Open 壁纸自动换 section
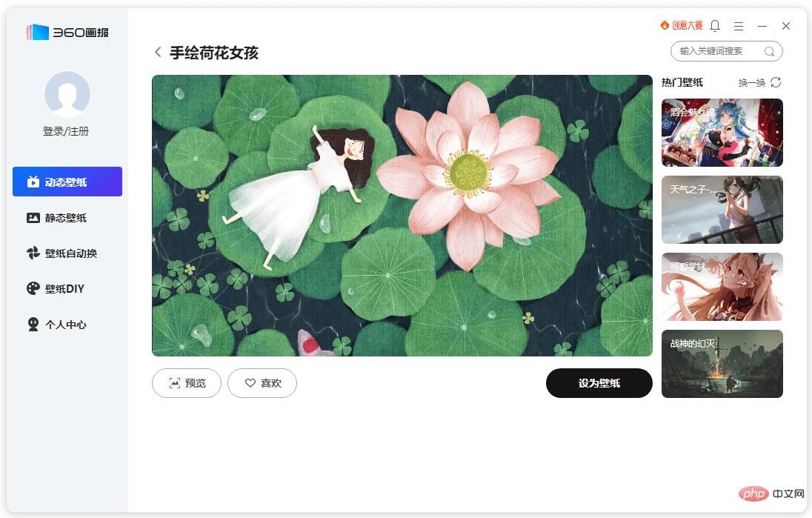The image size is (812, 518). [x=62, y=253]
